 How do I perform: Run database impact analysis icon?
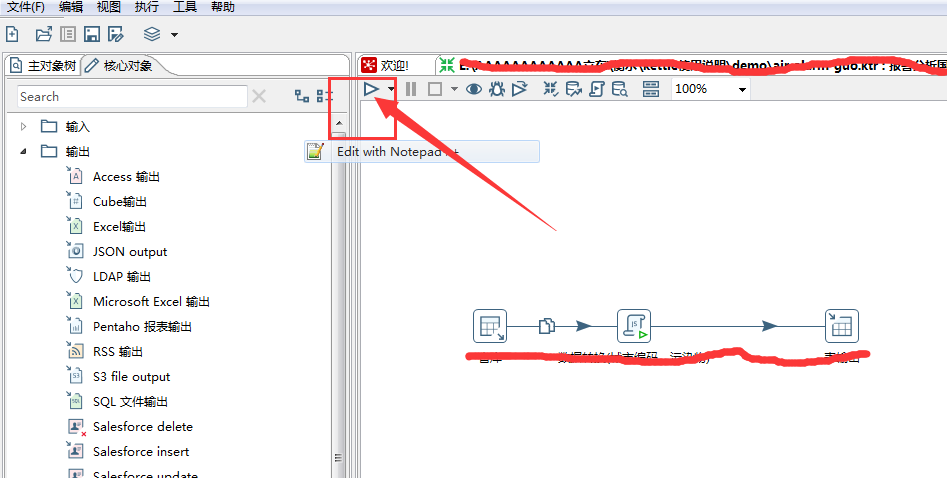(573, 89)
